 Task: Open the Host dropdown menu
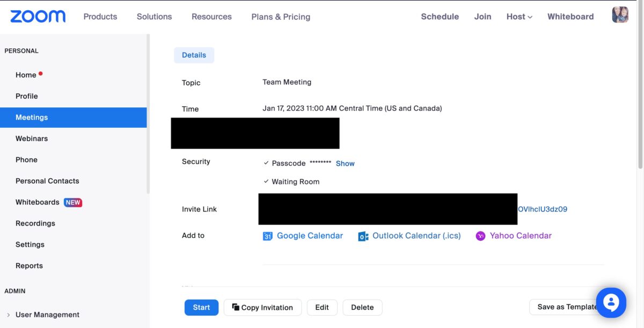coord(519,17)
